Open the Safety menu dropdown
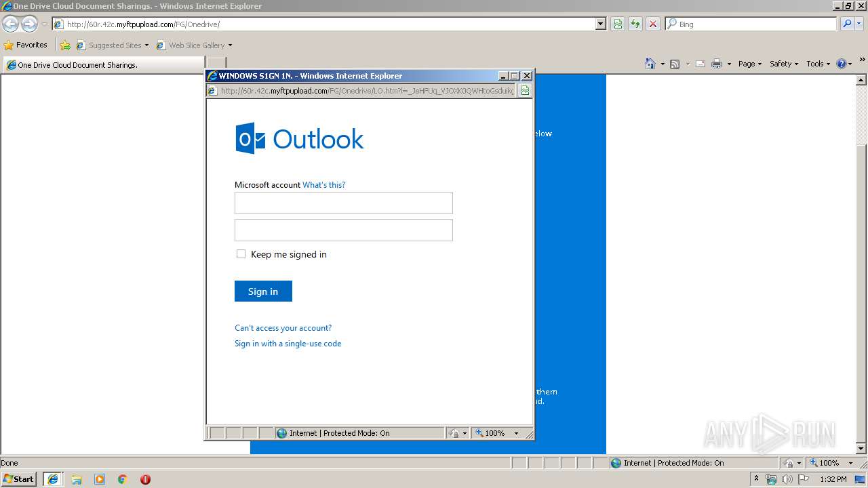The image size is (868, 488). (x=784, y=64)
